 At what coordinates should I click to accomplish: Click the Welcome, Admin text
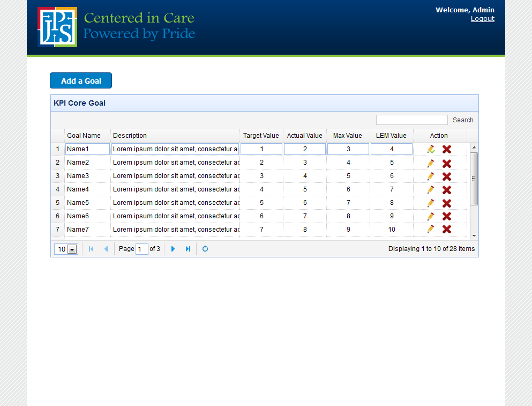465,10
